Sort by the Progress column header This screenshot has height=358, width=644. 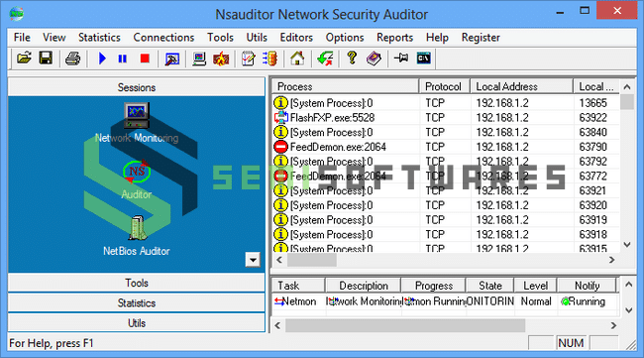point(433,286)
